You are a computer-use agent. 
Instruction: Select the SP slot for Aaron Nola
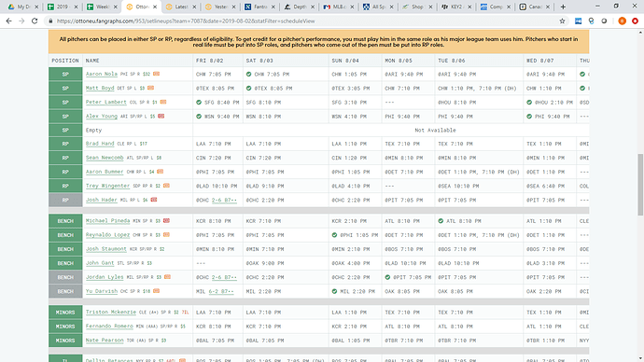(65, 75)
